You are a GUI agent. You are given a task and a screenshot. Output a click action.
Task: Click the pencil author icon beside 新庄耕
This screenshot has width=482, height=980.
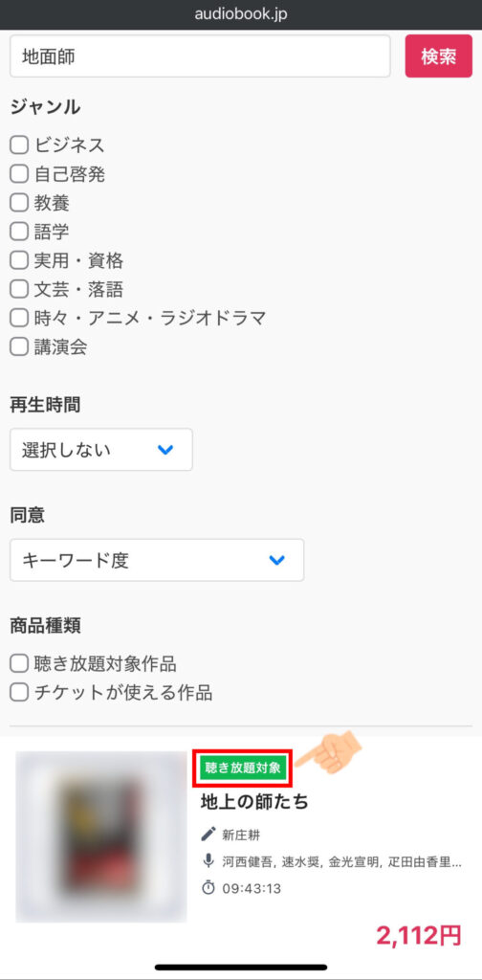208,834
